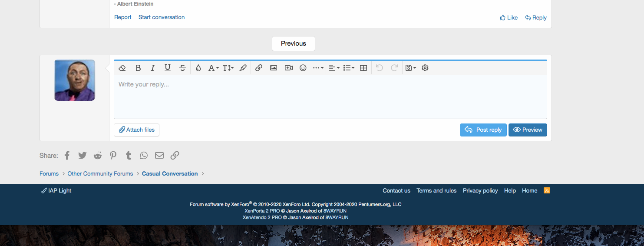Click the Insert link icon
This screenshot has width=644, height=246.
pos(259,68)
